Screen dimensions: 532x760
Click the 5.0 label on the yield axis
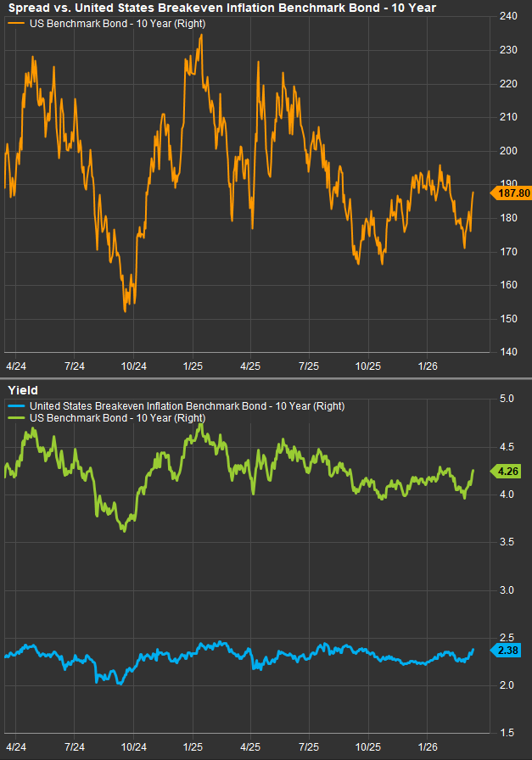click(506, 398)
